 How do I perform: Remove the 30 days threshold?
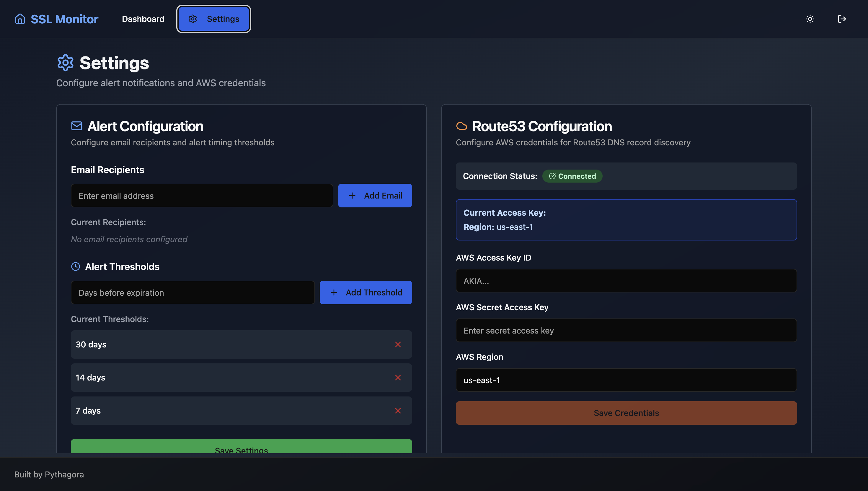point(398,344)
